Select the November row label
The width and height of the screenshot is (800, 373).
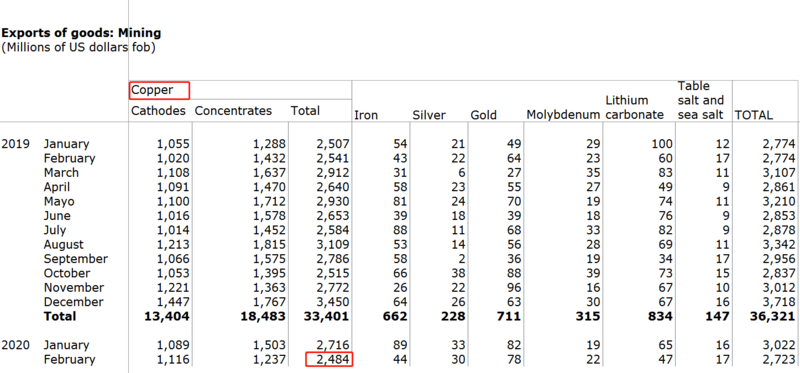point(74,287)
